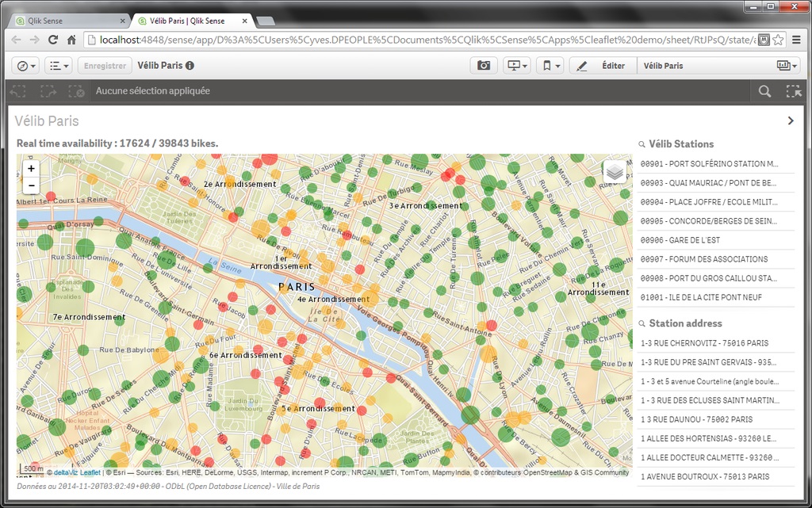Image resolution: width=812 pixels, height=508 pixels.
Task: Select address 1-3 RUE CHERNOVITZ - 75016 PARIS
Action: [716, 343]
